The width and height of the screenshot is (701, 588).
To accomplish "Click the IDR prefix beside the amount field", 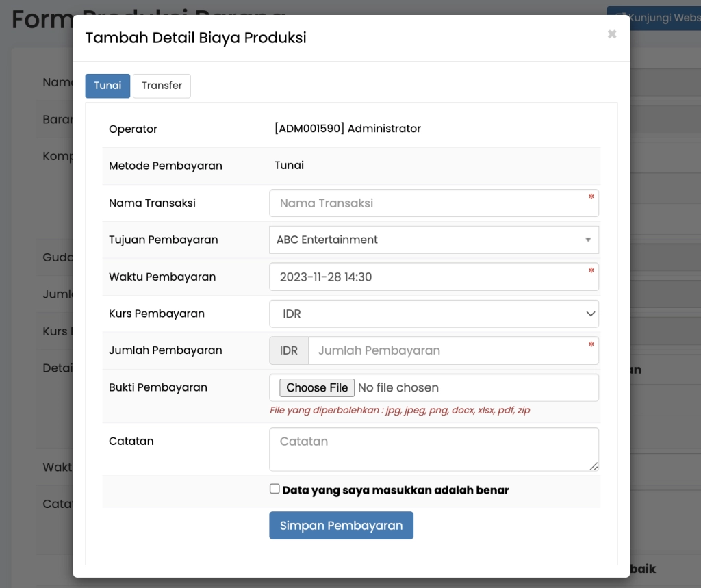I will coord(289,350).
